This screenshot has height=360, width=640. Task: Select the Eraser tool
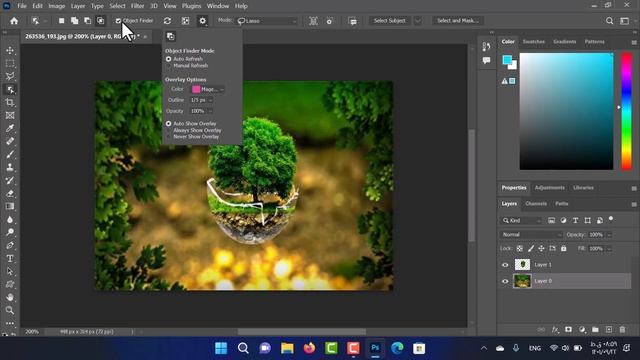click(x=10, y=193)
